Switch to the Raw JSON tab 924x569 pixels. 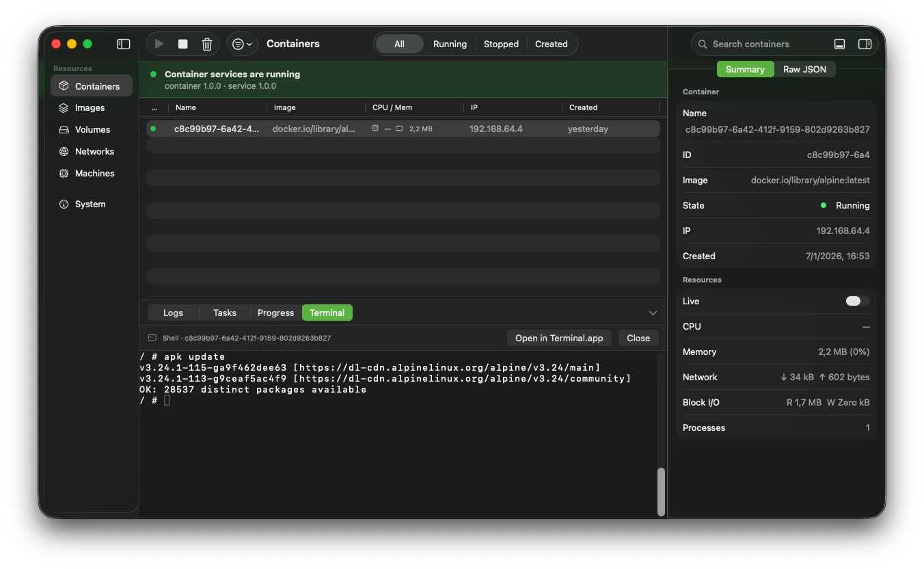point(804,69)
